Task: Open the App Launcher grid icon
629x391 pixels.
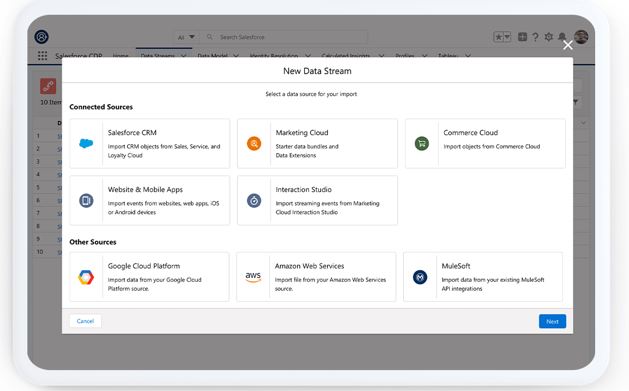Action: coord(42,55)
